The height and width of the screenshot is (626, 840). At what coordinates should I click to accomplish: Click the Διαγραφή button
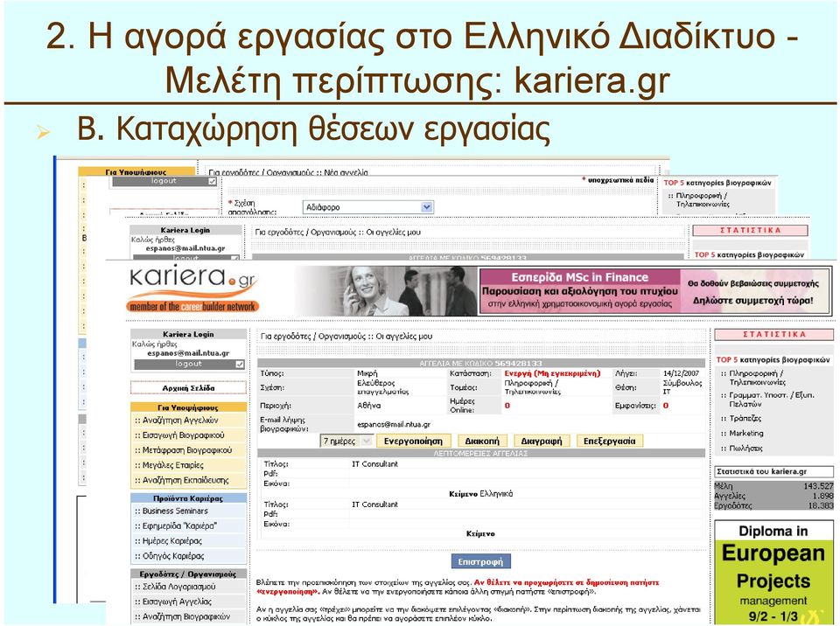click(x=541, y=442)
